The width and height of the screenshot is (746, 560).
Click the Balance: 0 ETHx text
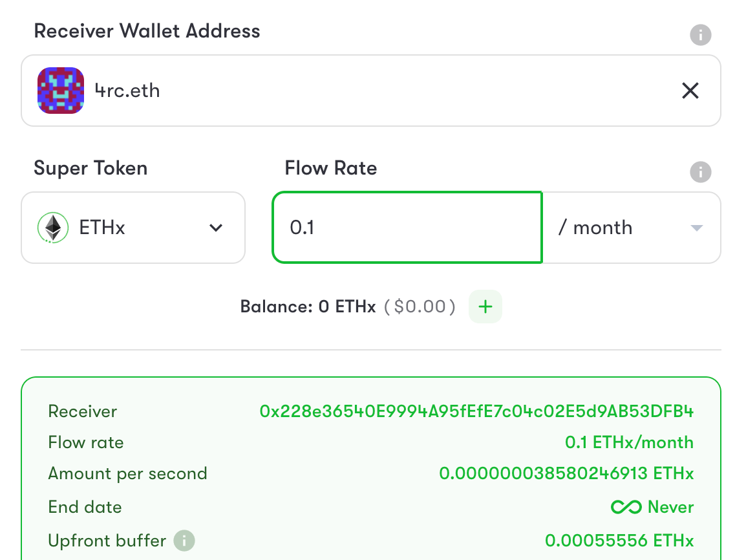click(308, 307)
